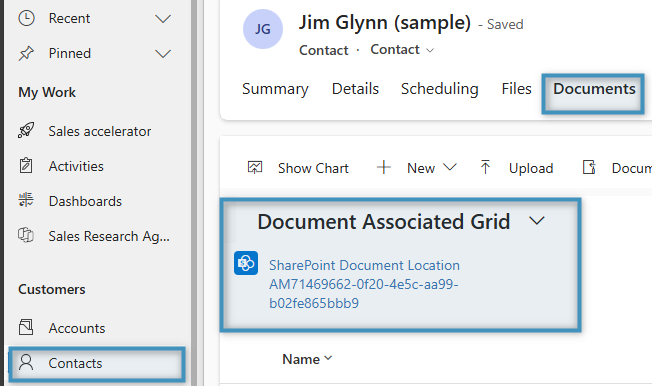Click the JG contact avatar
The width and height of the screenshot is (652, 386).
pyautogui.click(x=263, y=29)
